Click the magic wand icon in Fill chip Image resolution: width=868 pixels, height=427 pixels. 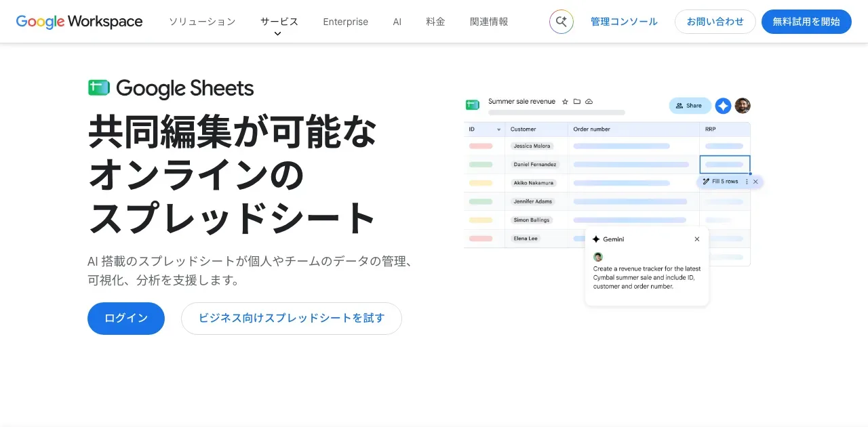[706, 182]
